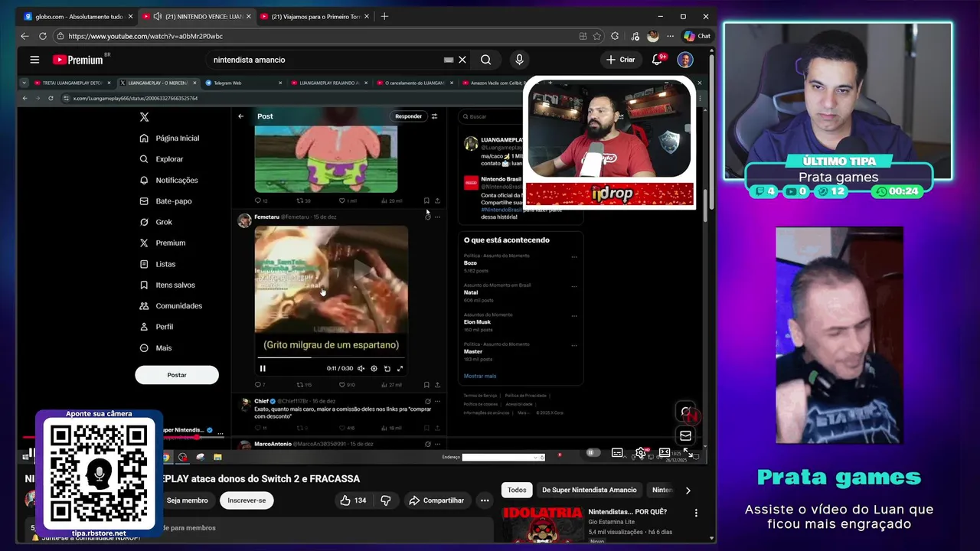980x551 pixels.
Task: Open YouTube notifications bell
Action: tap(657, 60)
